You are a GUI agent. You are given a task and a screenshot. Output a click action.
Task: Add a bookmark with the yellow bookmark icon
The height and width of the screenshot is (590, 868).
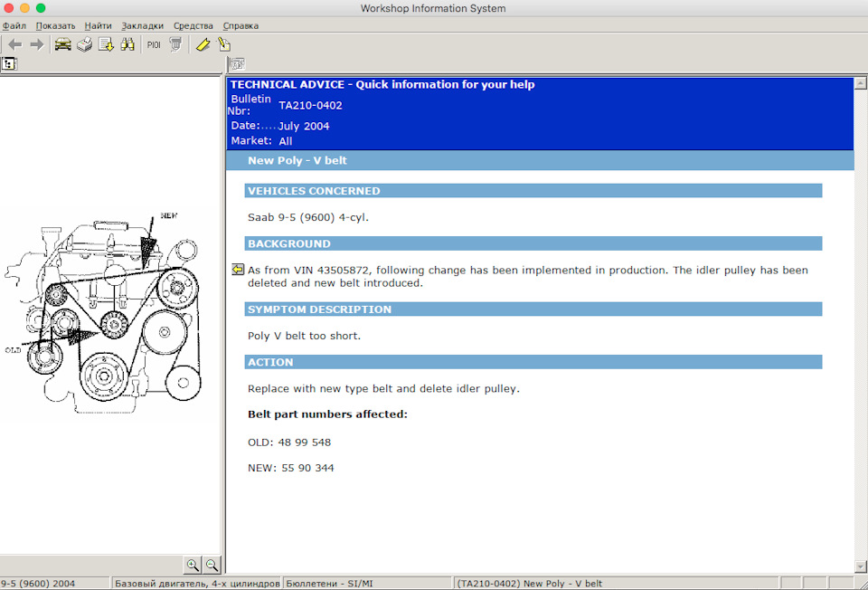[x=203, y=45]
